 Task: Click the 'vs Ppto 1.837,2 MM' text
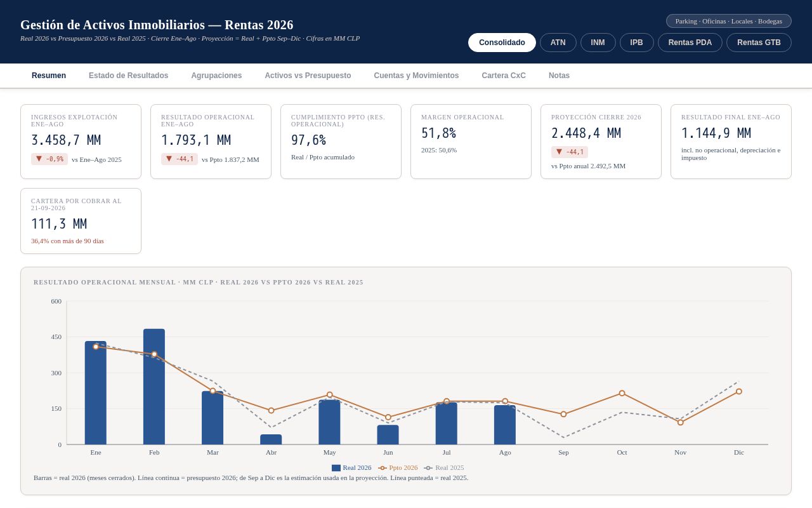pos(230,160)
